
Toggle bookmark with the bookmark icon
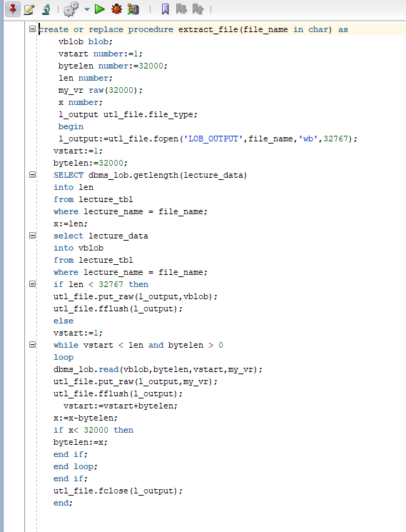(165, 9)
